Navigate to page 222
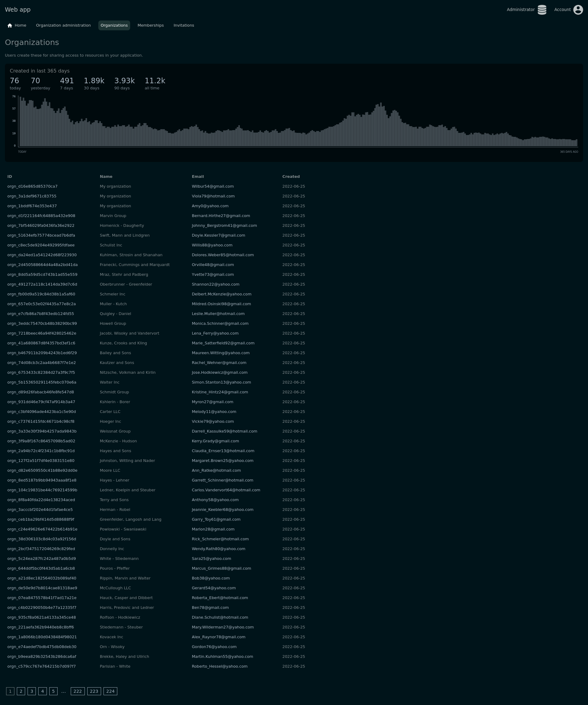This screenshot has width=588, height=705. pos(77,691)
